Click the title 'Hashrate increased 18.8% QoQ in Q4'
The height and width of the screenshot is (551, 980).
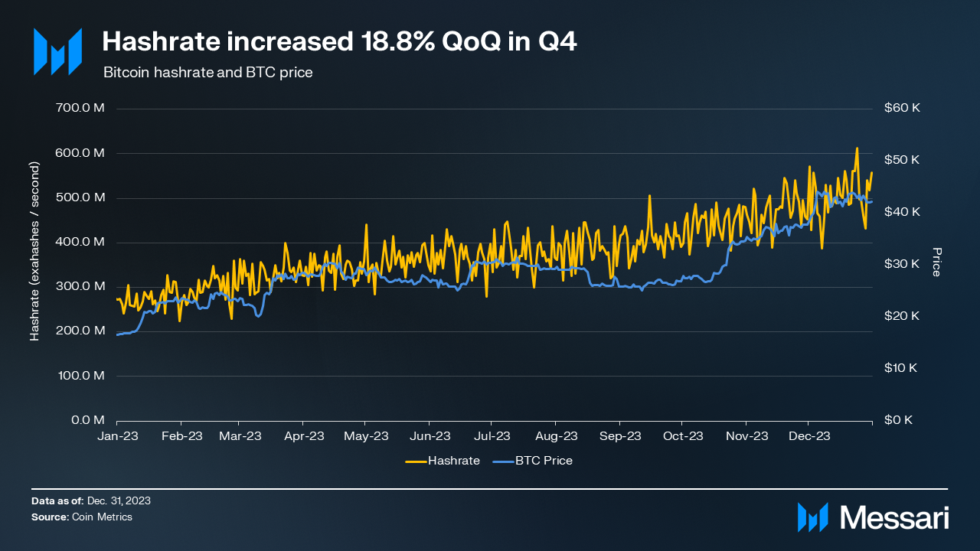tap(340, 42)
